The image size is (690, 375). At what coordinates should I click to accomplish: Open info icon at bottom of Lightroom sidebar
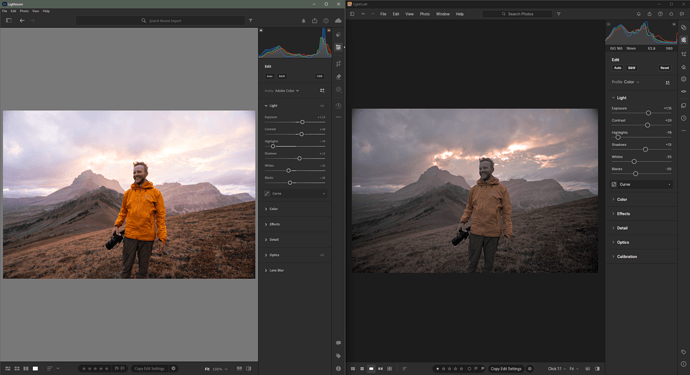pyautogui.click(x=338, y=368)
